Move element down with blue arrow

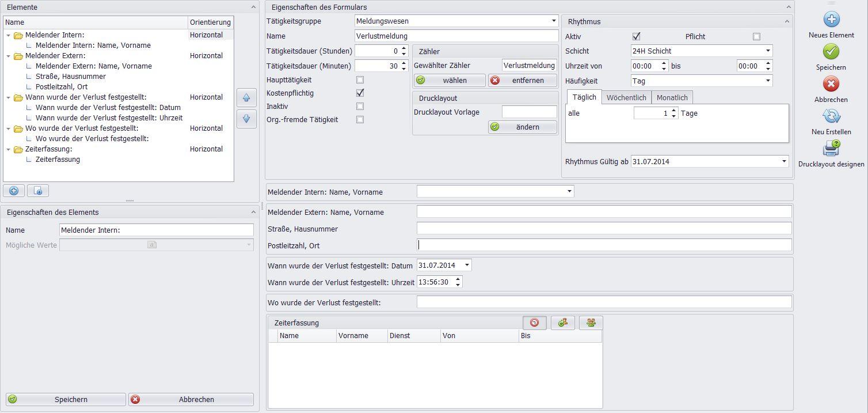246,119
